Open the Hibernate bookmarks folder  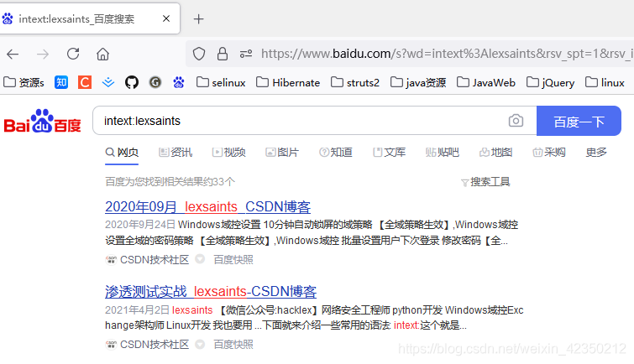(x=288, y=82)
